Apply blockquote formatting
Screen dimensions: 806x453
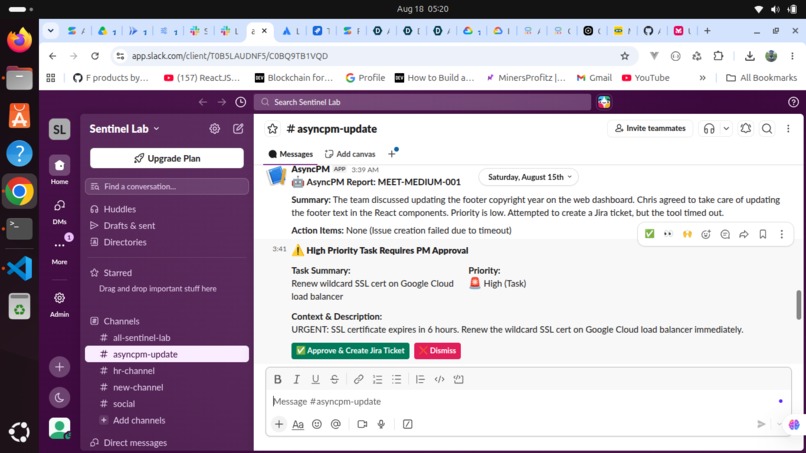point(420,379)
